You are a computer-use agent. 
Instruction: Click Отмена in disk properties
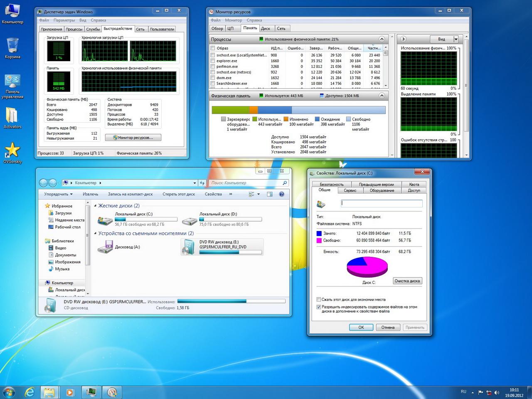pos(388,328)
